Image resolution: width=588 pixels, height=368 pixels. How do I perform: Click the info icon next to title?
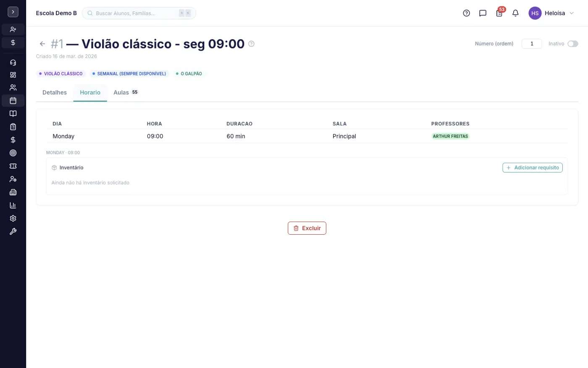[x=251, y=44]
